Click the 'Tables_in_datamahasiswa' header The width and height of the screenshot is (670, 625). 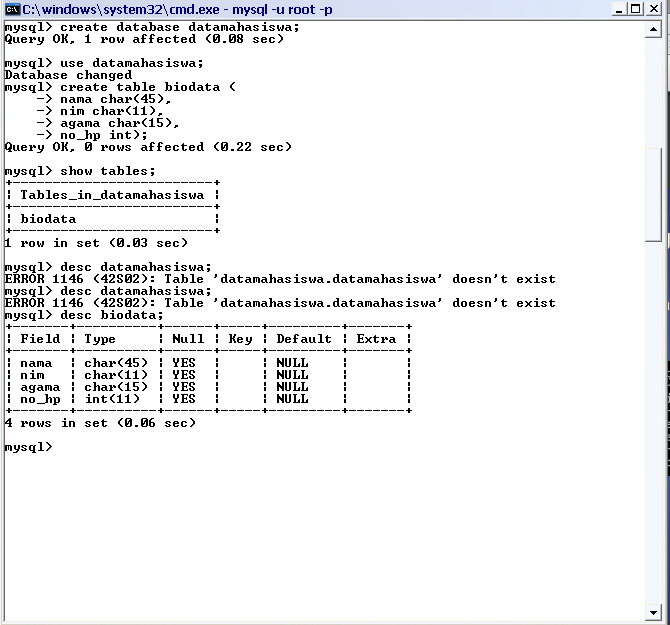pos(112,195)
